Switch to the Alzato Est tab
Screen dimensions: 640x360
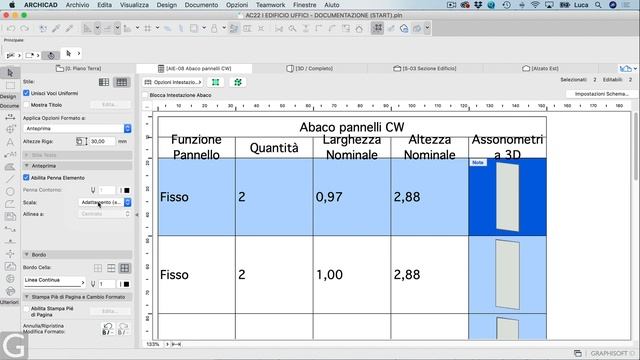pos(540,68)
